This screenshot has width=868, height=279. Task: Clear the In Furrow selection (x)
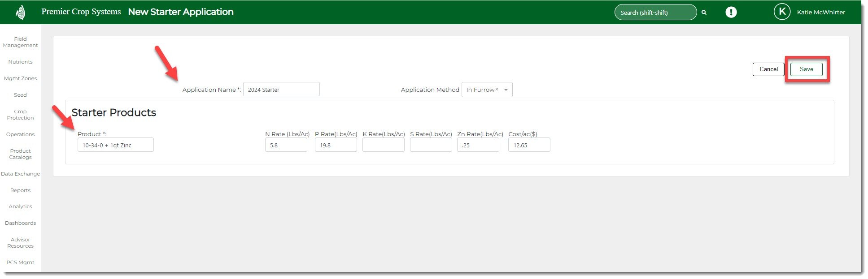click(497, 90)
